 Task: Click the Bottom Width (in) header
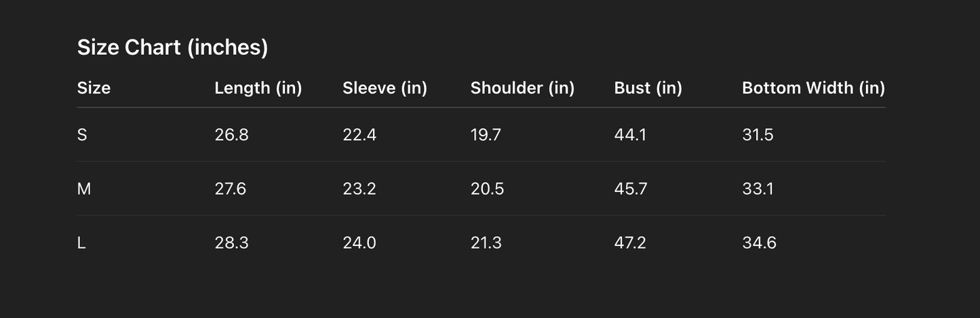[813, 88]
